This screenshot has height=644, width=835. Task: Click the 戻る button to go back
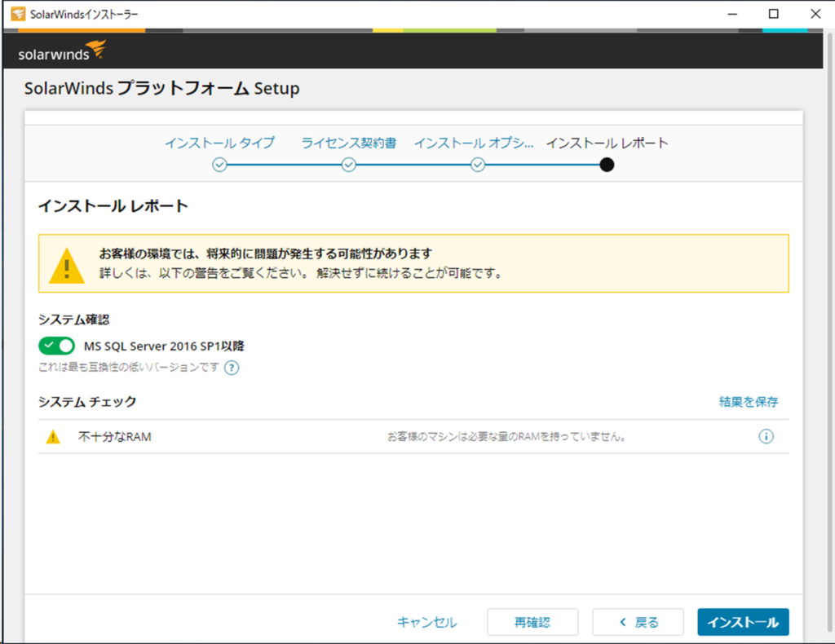638,622
